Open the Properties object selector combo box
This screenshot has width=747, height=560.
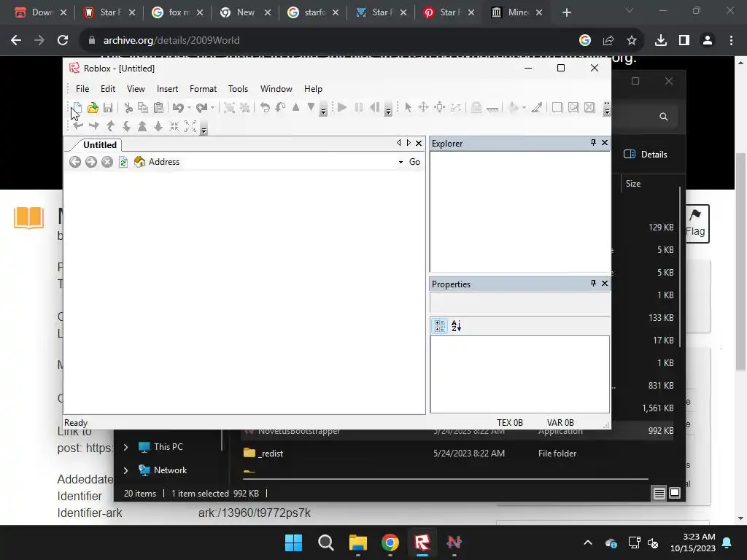tap(519, 303)
